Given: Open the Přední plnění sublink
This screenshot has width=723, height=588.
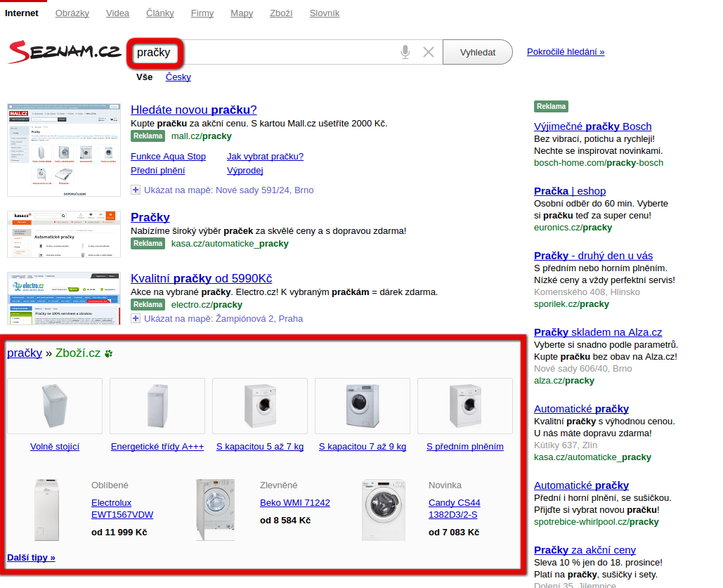Looking at the screenshot, I should coord(157,171).
